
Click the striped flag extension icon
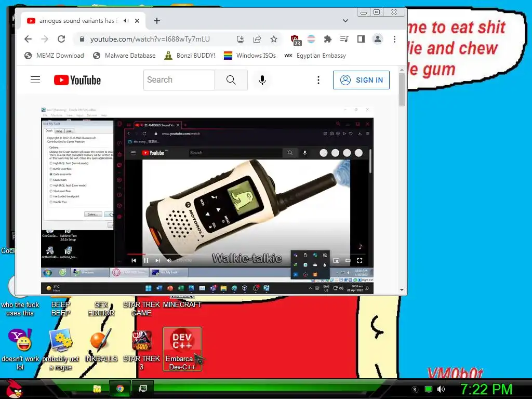(311, 39)
